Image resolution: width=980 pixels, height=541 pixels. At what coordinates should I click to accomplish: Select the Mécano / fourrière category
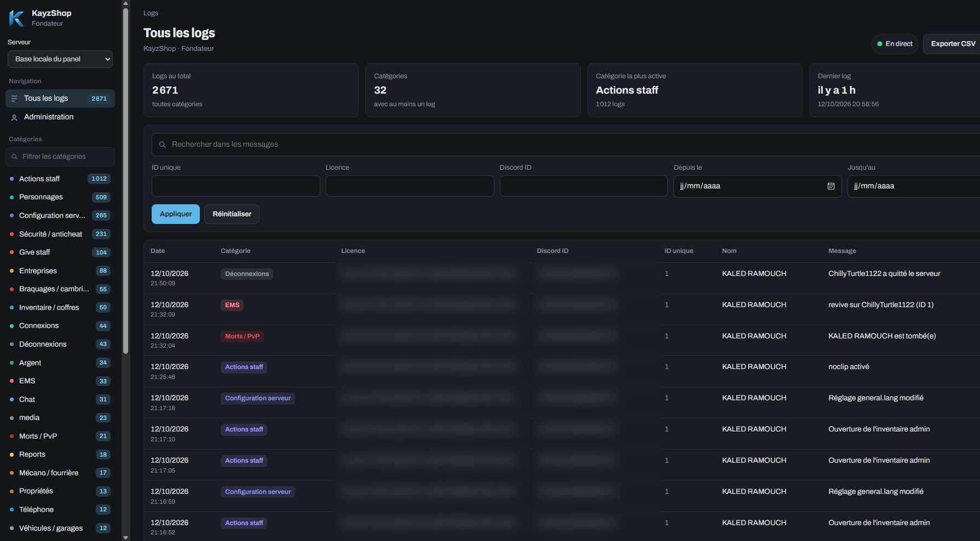tap(60, 473)
